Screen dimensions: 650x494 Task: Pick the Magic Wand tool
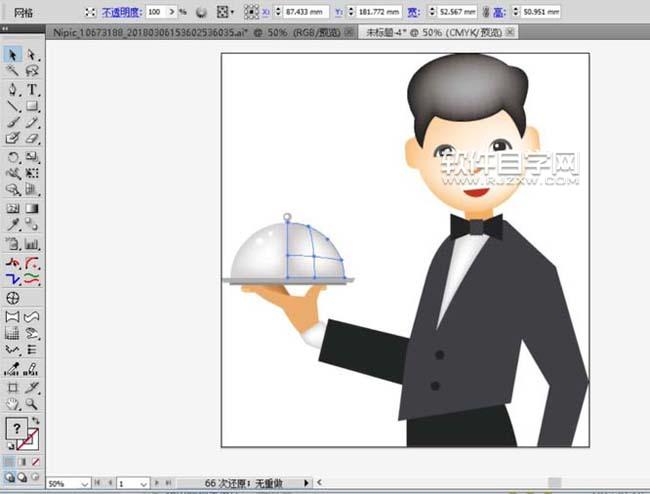click(x=13, y=72)
